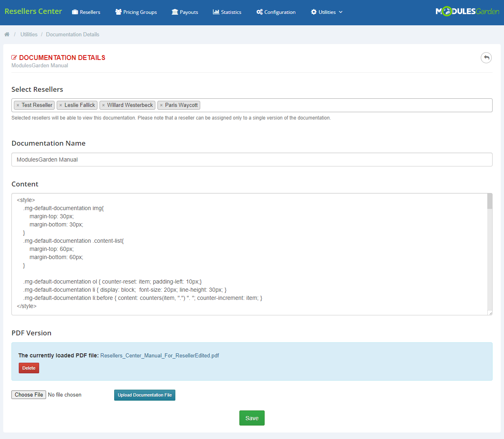Click the Documentation Name input field

pyautogui.click(x=252, y=160)
